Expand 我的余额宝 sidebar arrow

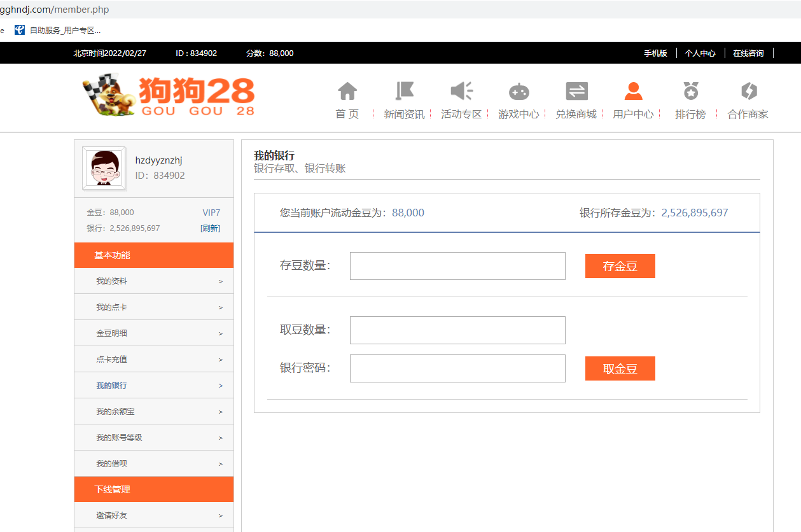click(221, 412)
